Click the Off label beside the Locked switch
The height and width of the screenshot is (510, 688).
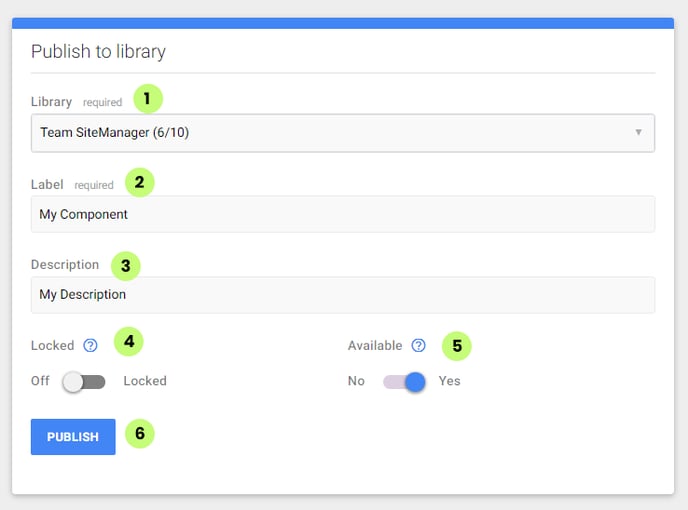click(x=40, y=381)
